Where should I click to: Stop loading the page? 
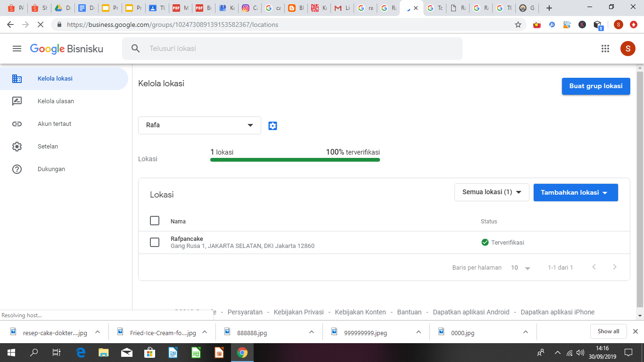[x=41, y=25]
